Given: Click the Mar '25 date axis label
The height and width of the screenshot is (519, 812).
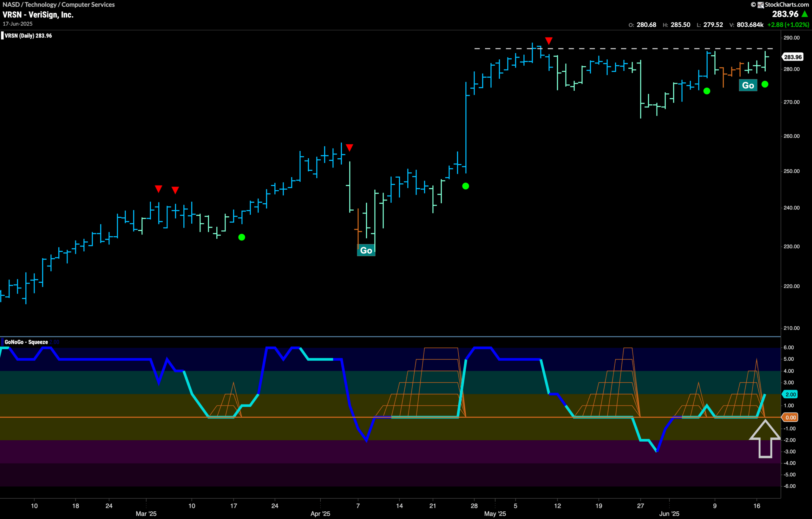Looking at the screenshot, I should click(146, 514).
